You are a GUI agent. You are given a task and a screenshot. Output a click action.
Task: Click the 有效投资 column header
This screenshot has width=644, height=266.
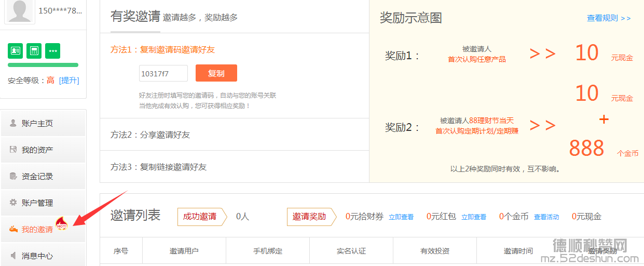tap(435, 251)
